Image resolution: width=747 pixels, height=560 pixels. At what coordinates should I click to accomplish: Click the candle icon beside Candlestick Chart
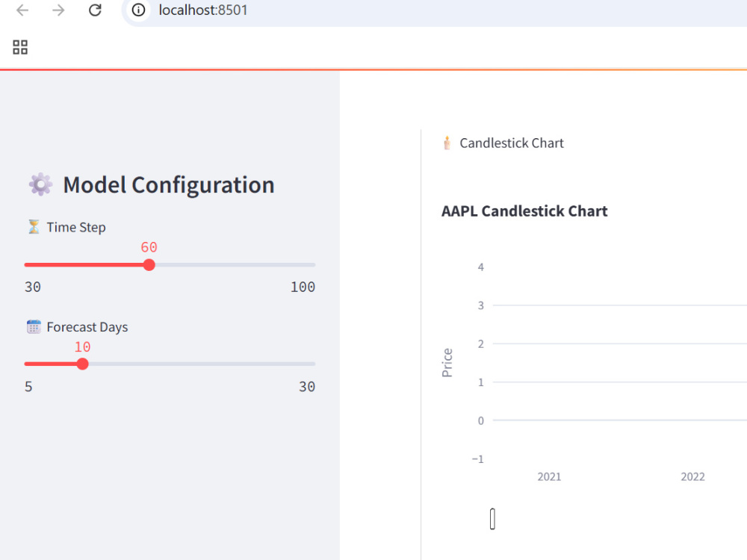[x=447, y=143]
